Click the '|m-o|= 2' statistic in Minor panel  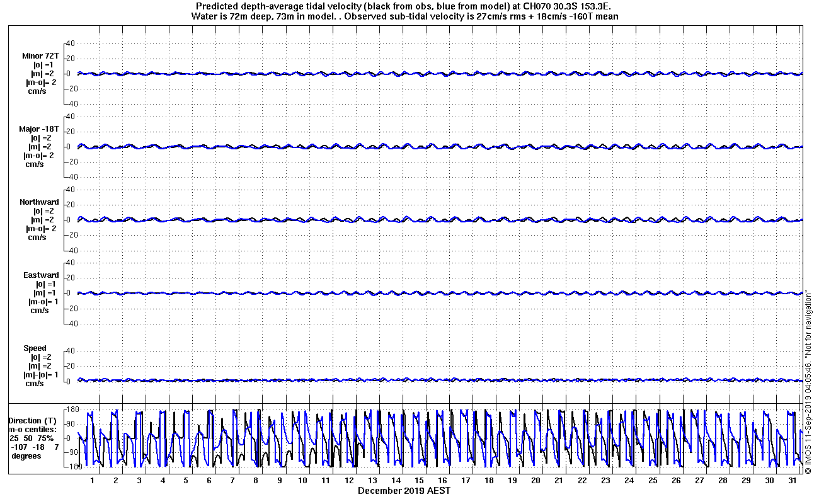pos(42,83)
